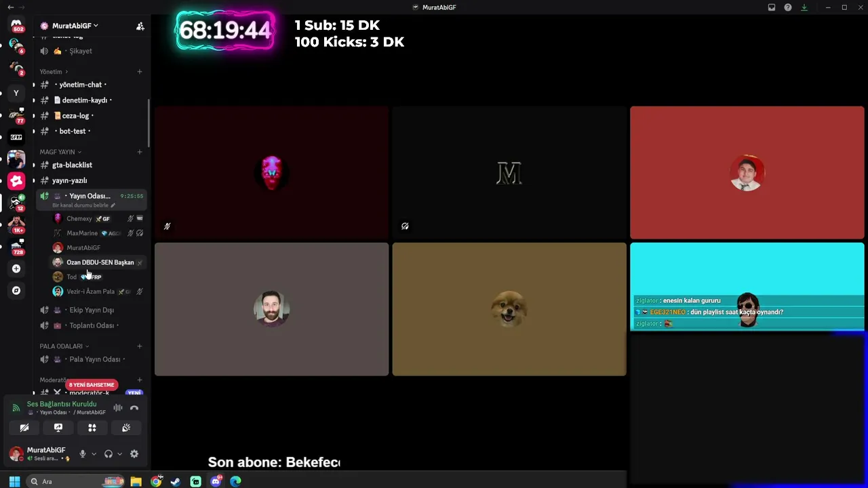The height and width of the screenshot is (488, 868).
Task: Focus the red skull avatar video tile
Action: [x=271, y=173]
